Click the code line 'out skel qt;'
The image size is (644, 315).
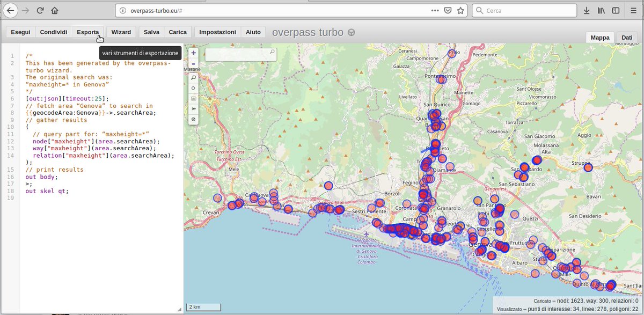[x=47, y=191]
